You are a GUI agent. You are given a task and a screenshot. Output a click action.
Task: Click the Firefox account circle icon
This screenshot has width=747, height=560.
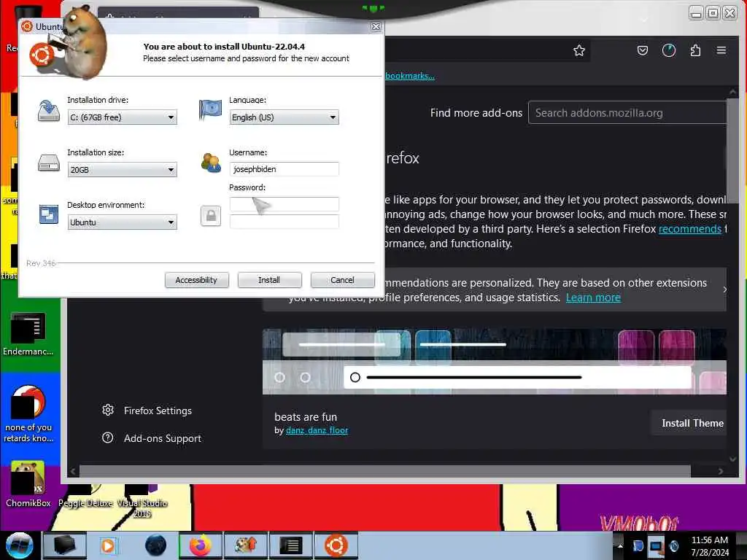tap(668, 50)
